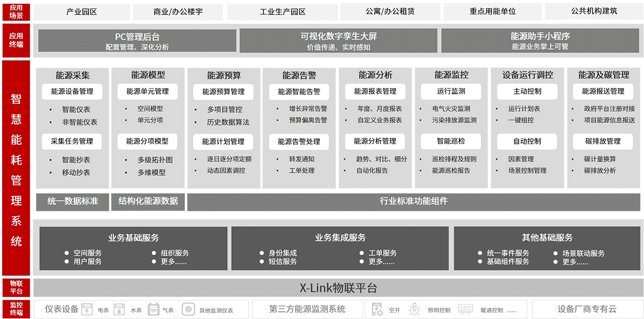
Task: Select the 运行监测 module box
Action: (451, 92)
